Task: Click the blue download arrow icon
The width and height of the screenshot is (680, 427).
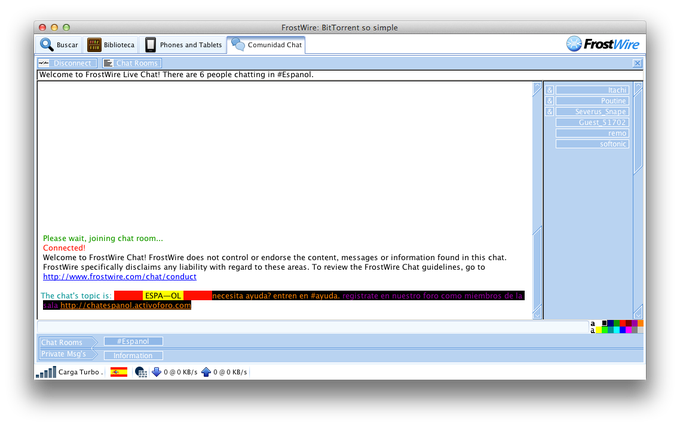Action: pyautogui.click(x=157, y=372)
